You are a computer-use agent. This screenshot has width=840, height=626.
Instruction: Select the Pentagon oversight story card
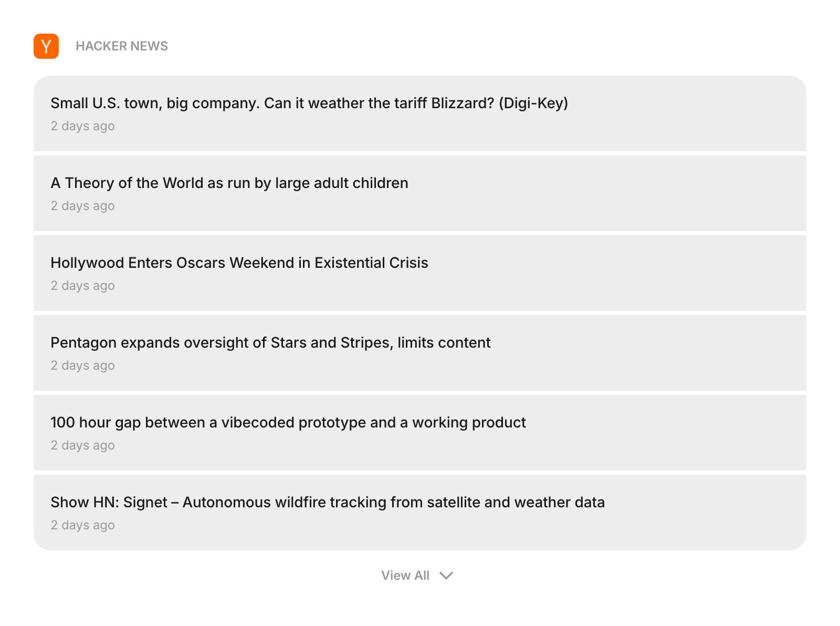pyautogui.click(x=420, y=353)
